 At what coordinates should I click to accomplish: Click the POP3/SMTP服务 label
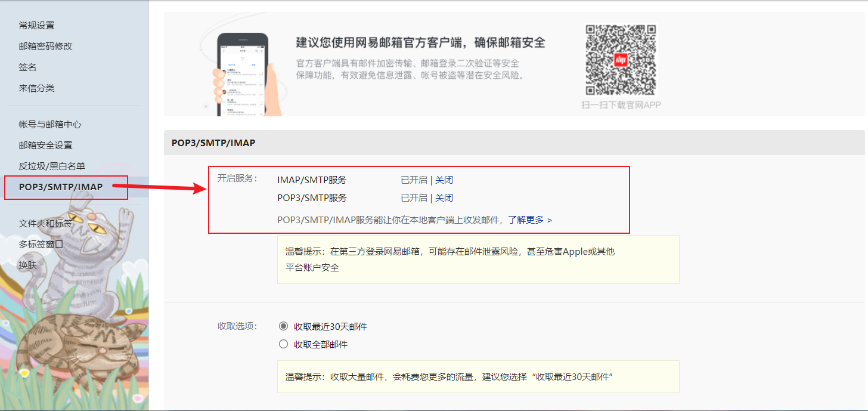[x=312, y=197]
